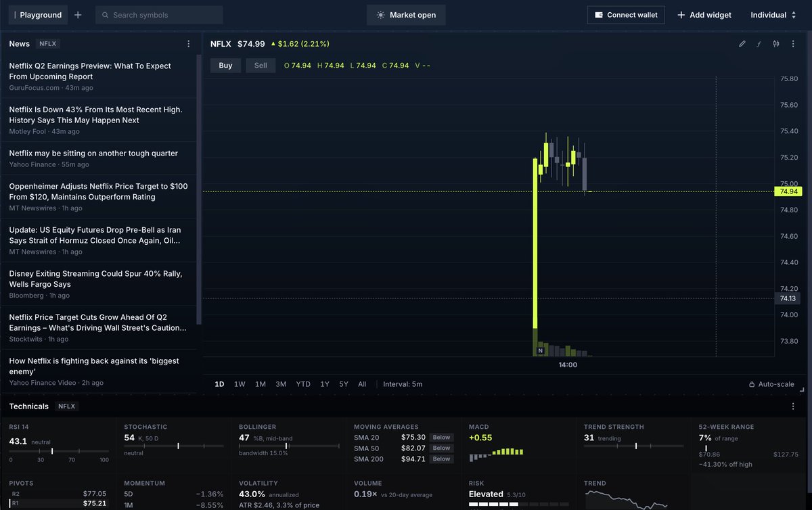The image size is (812, 510).
Task: Select the All time range
Action: coord(362,384)
